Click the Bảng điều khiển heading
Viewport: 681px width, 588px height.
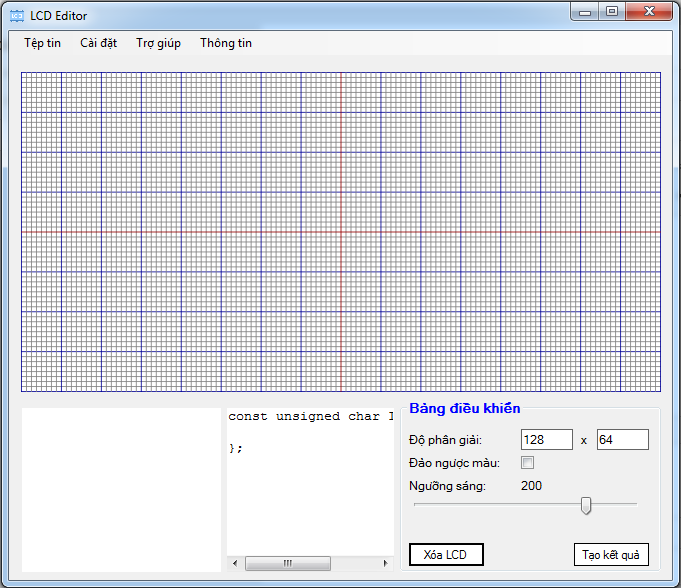click(x=464, y=408)
